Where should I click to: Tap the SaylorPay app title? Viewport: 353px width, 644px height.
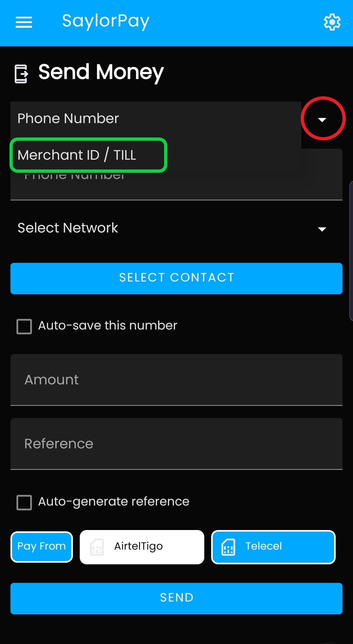tap(106, 22)
